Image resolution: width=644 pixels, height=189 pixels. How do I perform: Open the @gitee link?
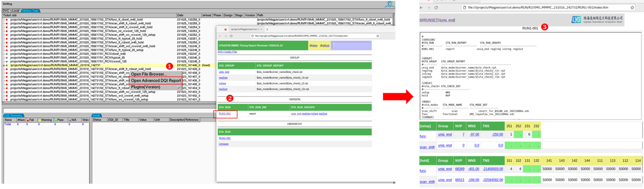tap(314, 45)
